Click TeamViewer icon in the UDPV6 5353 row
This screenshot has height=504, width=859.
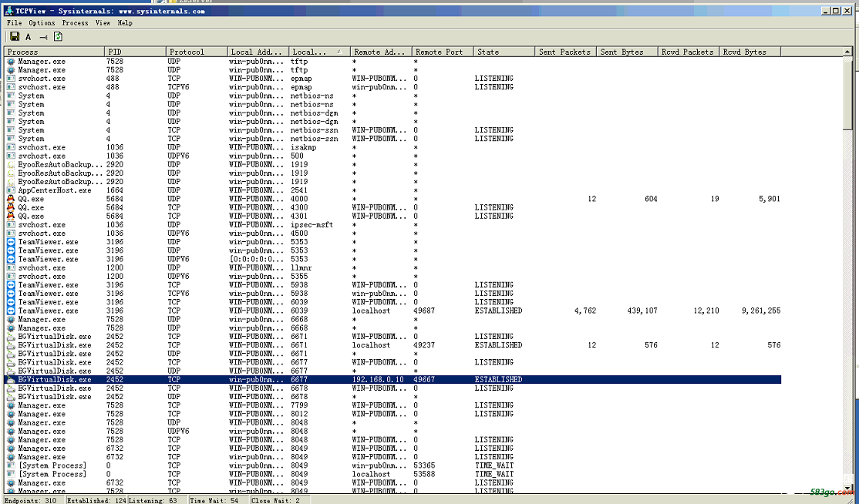[x=11, y=259]
